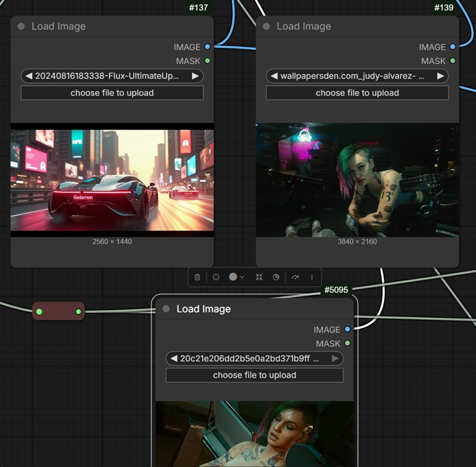Open the mask editor from selection toolbar
This screenshot has width=476, height=467.
[276, 277]
